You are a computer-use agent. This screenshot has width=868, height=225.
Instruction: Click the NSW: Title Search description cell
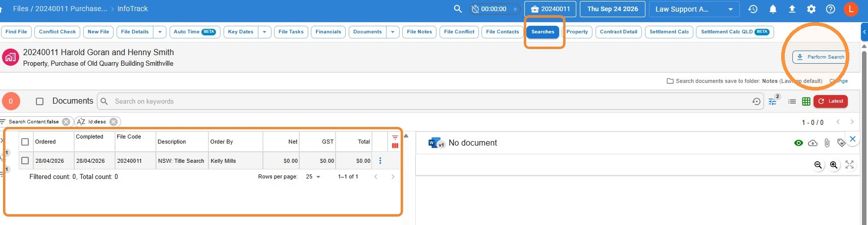tap(181, 161)
